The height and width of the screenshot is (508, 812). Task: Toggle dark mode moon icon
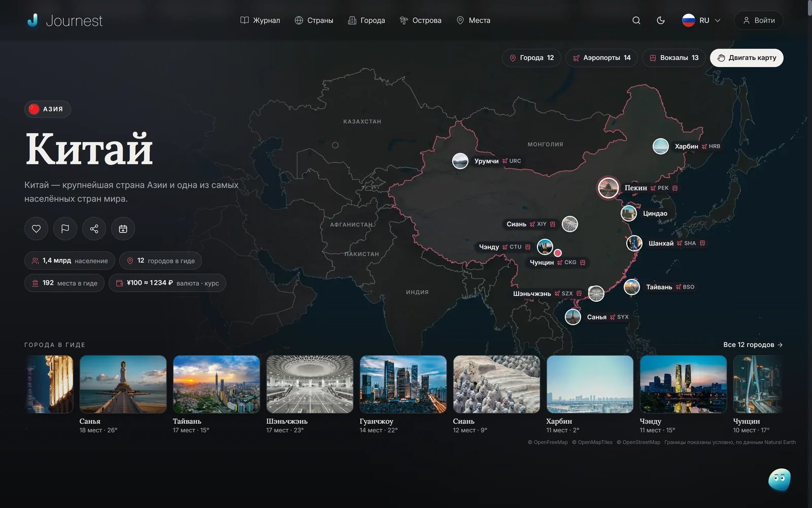click(660, 20)
